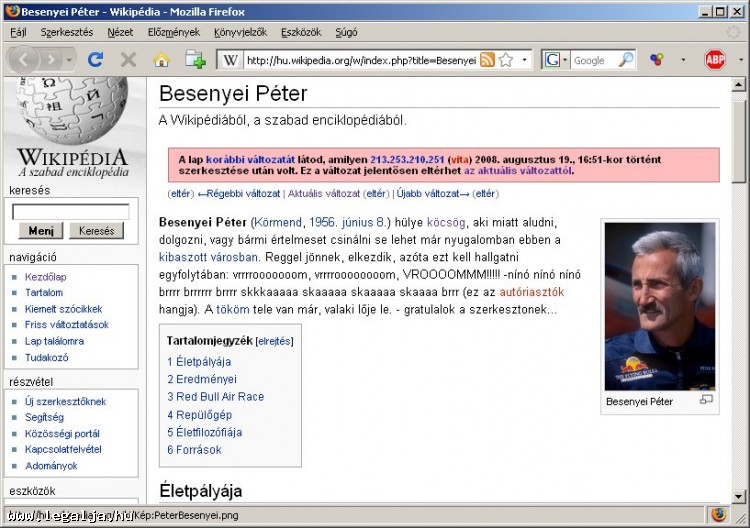Click the Friss változtatások sidebar link
The height and width of the screenshot is (528, 750).
click(x=66, y=325)
